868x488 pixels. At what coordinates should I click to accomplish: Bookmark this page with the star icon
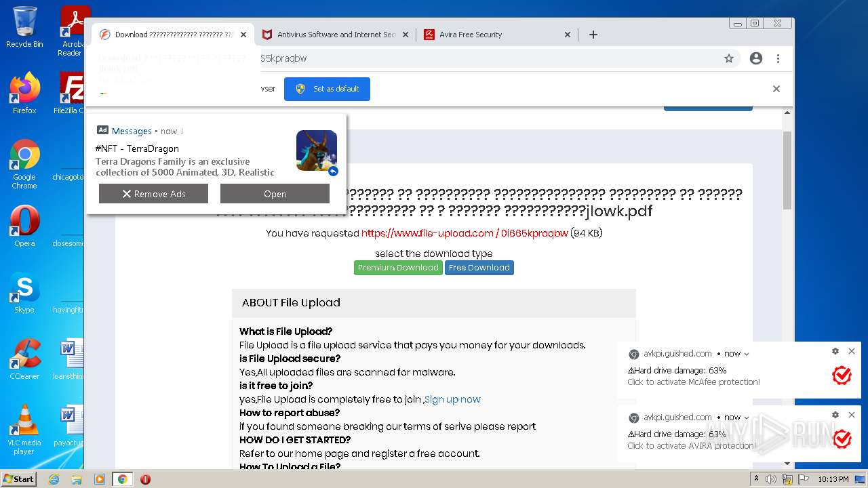[x=729, y=58]
